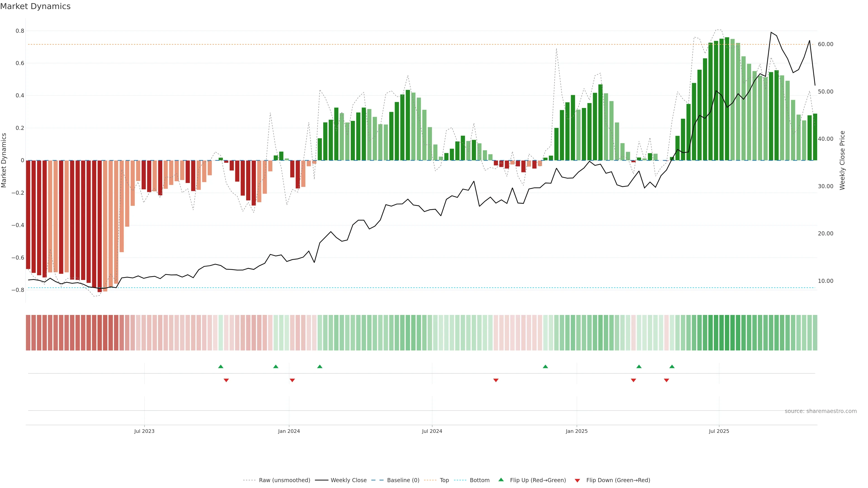Click the earliest green flip-up triangle marker
This screenshot has width=868, height=488.
pyautogui.click(x=221, y=366)
